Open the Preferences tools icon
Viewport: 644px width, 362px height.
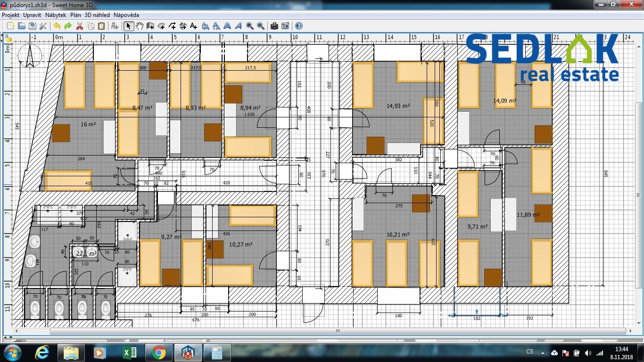43,26
